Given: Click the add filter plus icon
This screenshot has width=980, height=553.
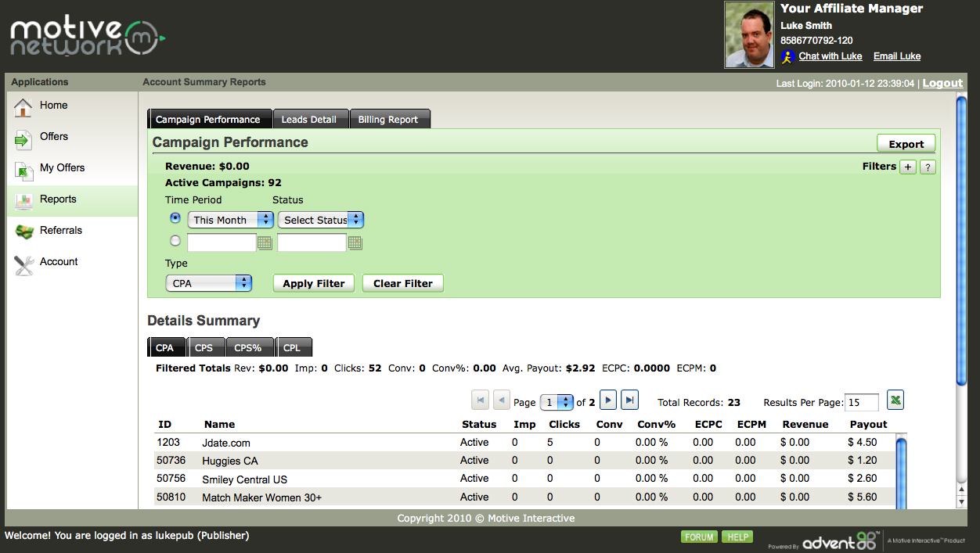Looking at the screenshot, I should pyautogui.click(x=908, y=167).
